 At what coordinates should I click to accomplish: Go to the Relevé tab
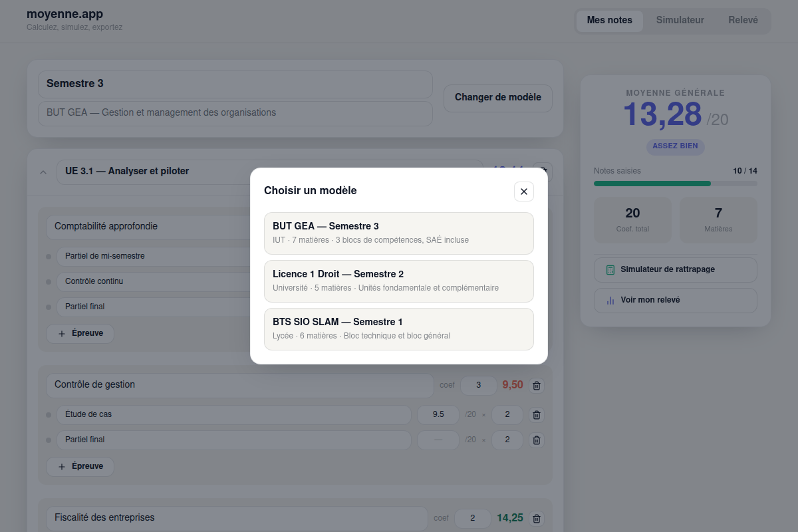743,21
